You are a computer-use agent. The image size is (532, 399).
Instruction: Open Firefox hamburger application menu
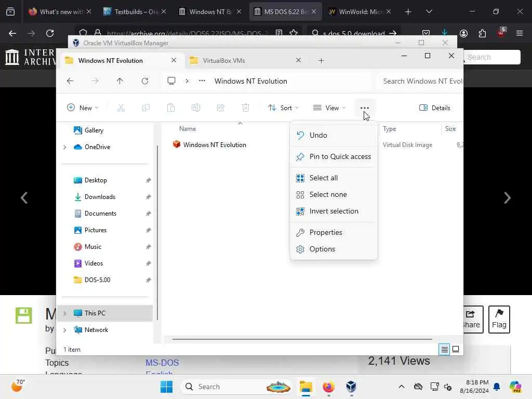point(520,33)
